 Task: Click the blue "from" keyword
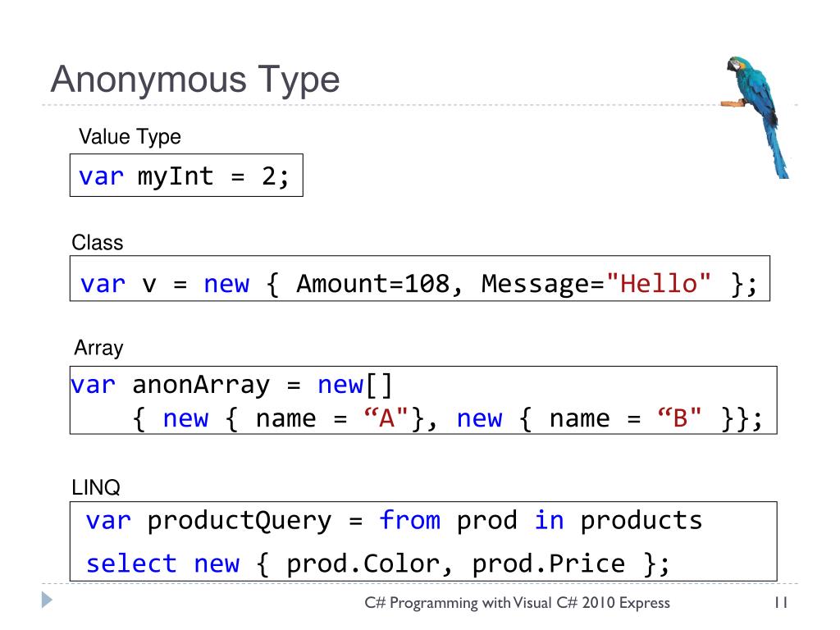click(x=410, y=520)
